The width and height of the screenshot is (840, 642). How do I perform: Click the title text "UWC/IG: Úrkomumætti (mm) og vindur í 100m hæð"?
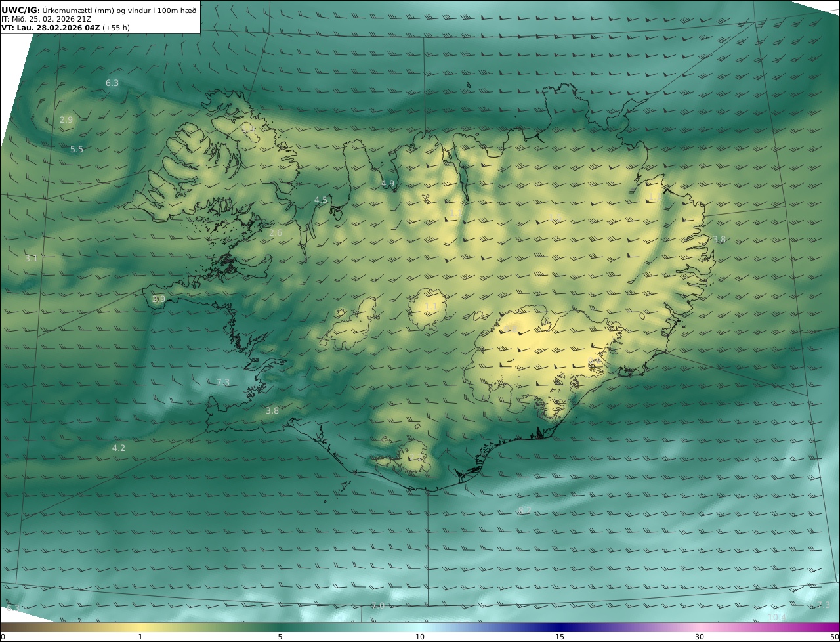click(x=99, y=10)
